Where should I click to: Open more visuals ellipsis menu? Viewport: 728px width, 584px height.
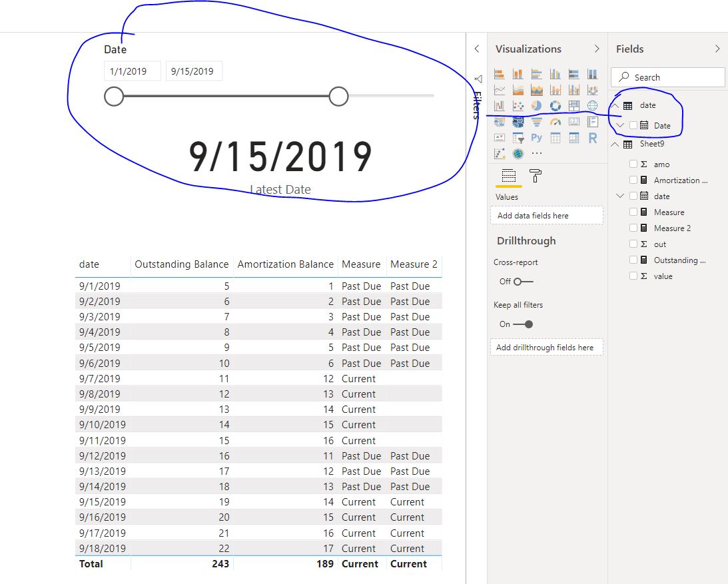[x=537, y=153]
